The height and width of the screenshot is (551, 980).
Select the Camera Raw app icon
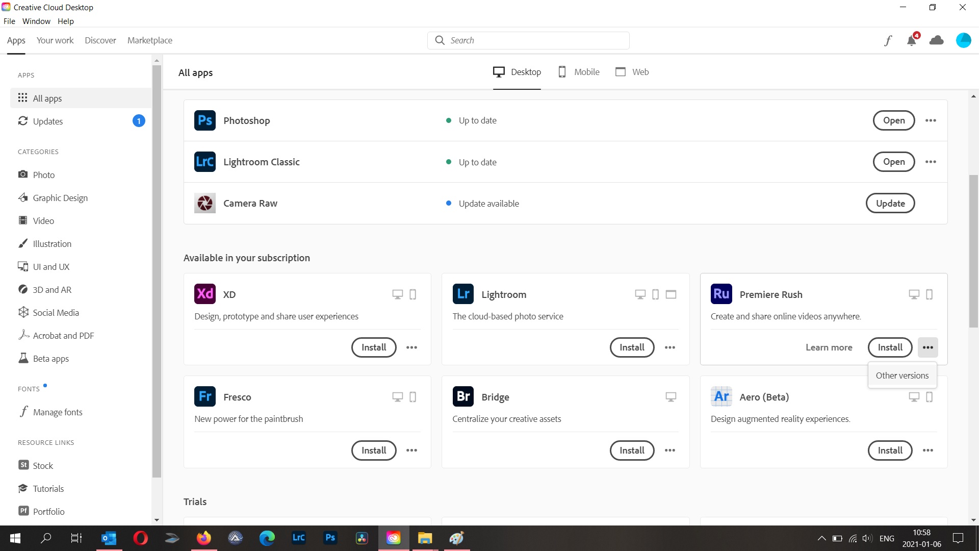click(204, 203)
